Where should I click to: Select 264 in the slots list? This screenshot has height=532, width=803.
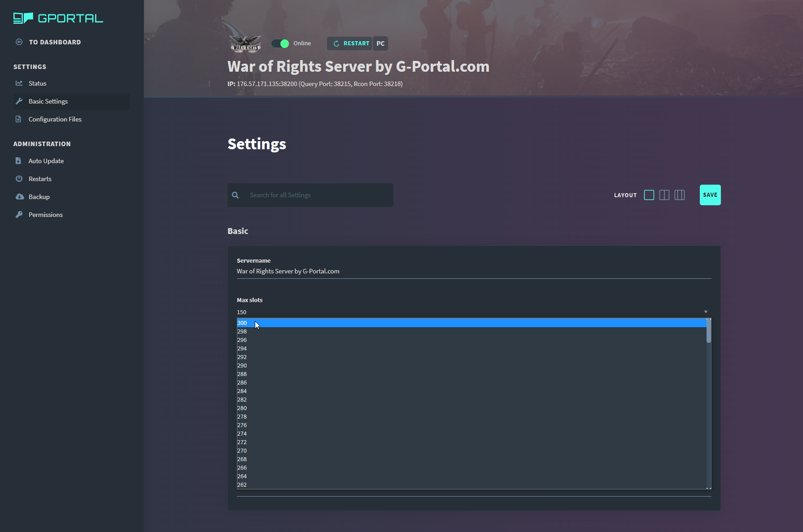[471, 476]
